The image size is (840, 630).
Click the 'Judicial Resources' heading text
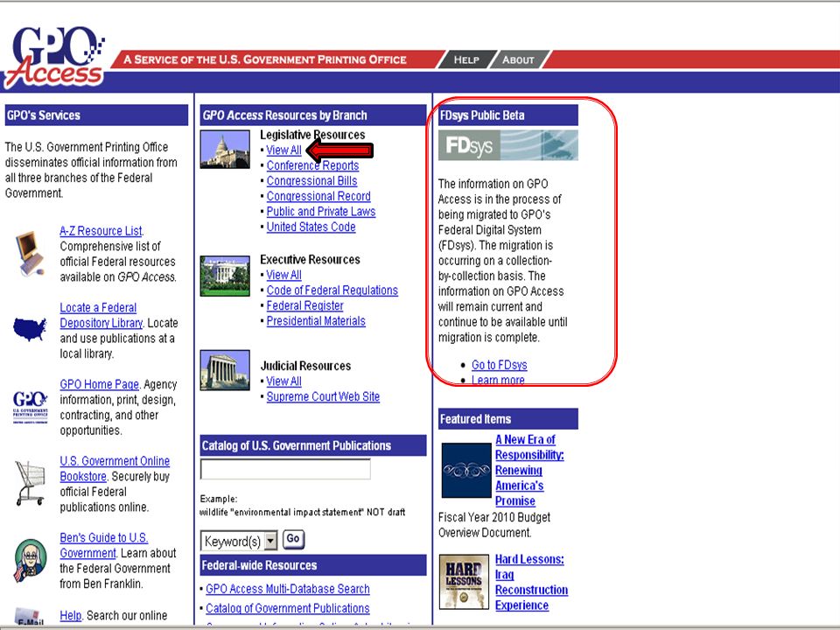(305, 367)
